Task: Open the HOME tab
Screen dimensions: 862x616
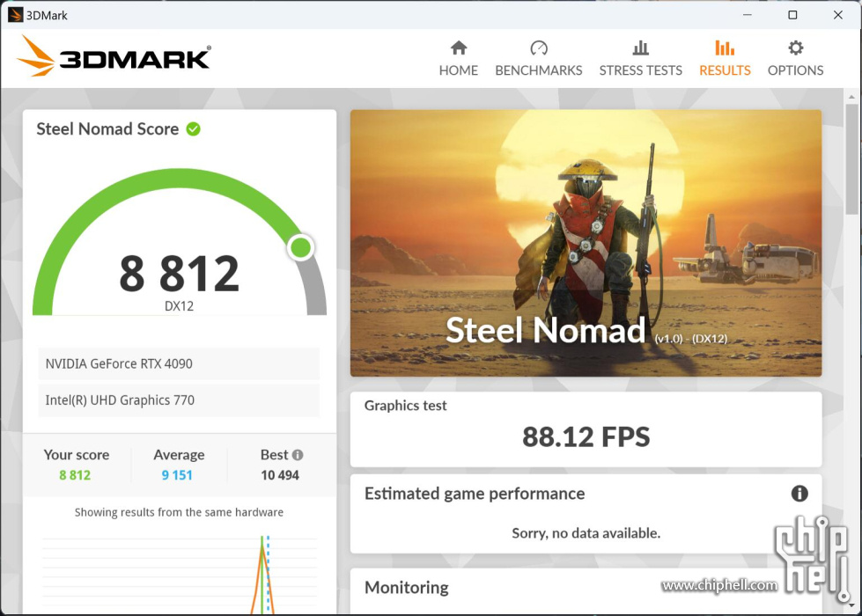Action: (x=458, y=59)
